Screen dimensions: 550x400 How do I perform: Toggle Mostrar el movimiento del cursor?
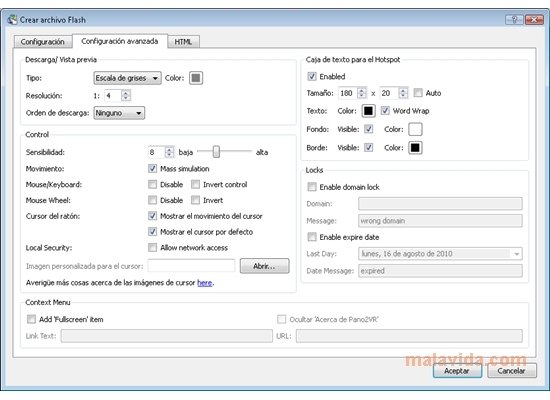pos(152,216)
